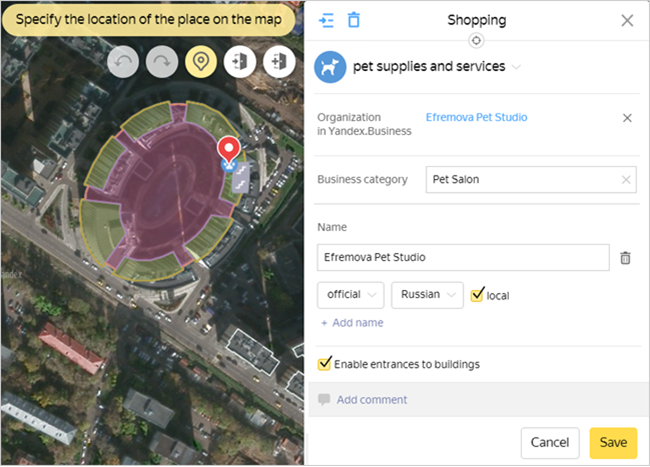Image resolution: width=650 pixels, height=467 pixels.
Task: Click the Add name link
Action: pos(352,323)
